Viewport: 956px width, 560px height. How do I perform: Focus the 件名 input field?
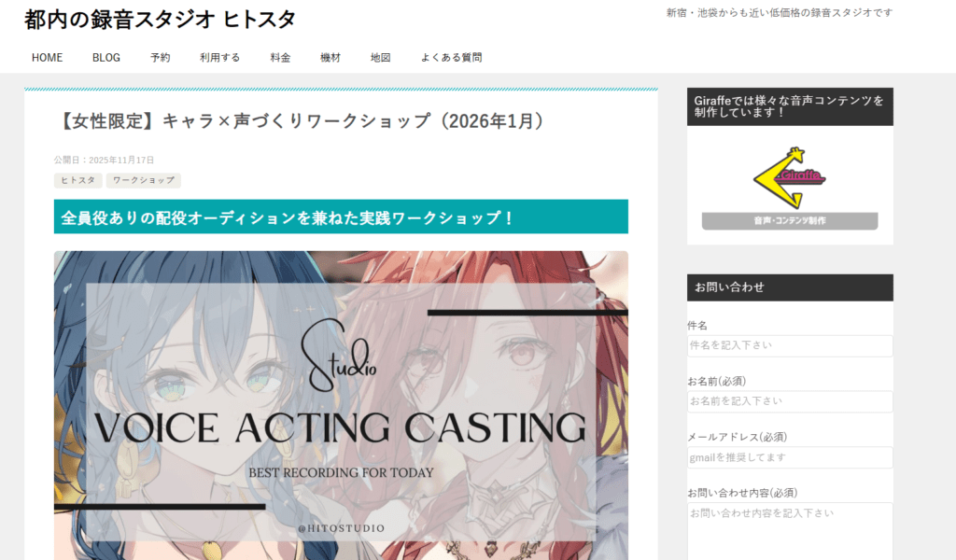click(790, 345)
